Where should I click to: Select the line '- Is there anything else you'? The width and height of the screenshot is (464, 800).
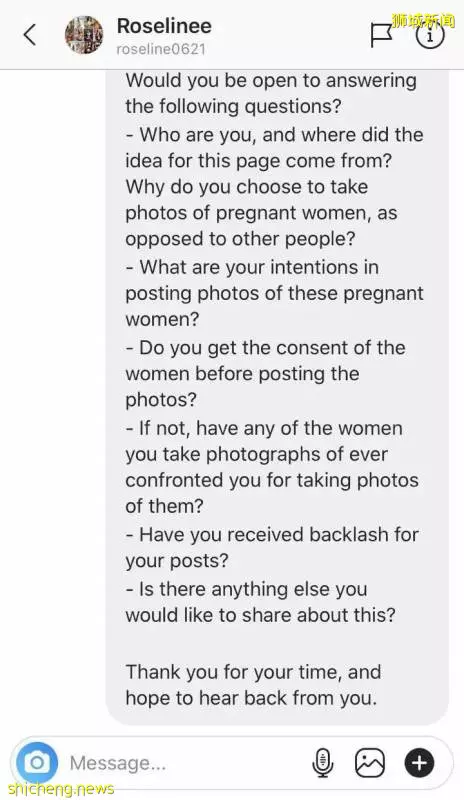click(247, 589)
